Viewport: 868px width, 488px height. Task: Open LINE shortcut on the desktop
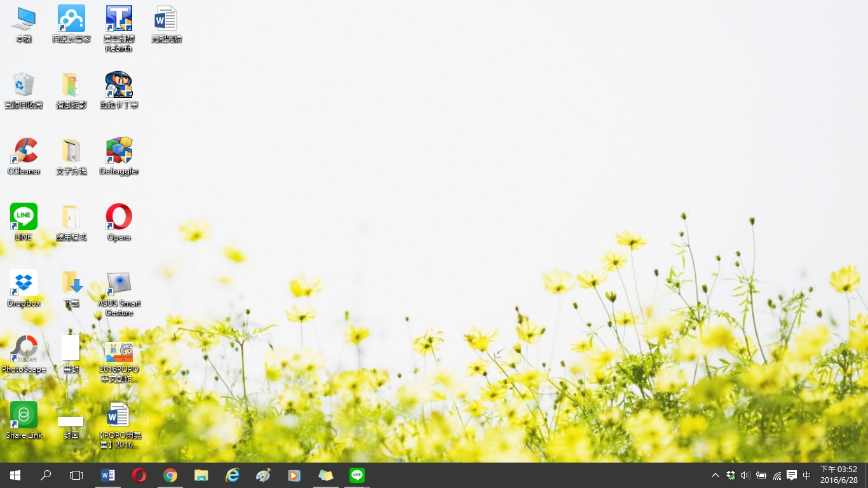tap(24, 222)
